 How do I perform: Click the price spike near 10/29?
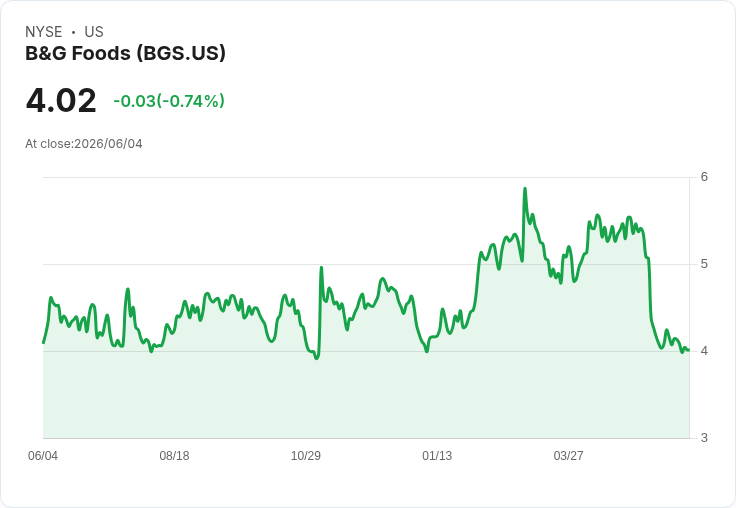(322, 268)
